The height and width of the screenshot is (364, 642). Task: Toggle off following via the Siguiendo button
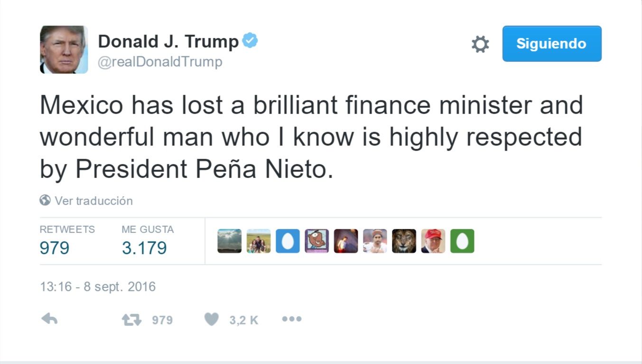click(x=551, y=44)
